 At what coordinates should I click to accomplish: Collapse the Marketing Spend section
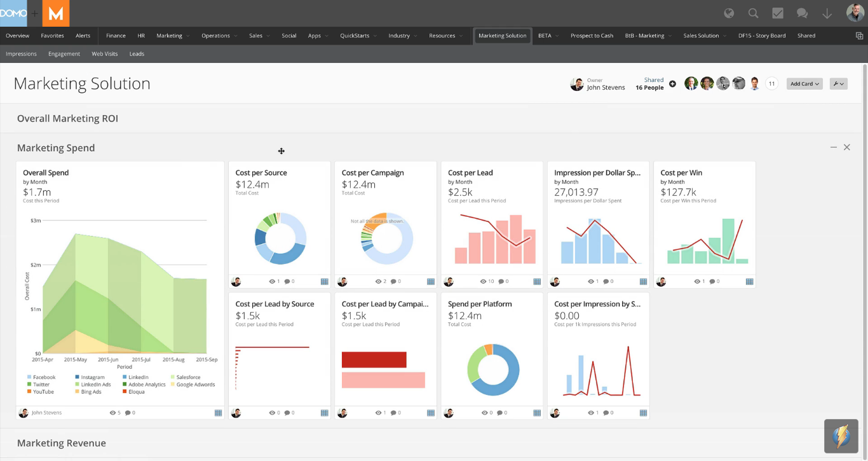834,148
